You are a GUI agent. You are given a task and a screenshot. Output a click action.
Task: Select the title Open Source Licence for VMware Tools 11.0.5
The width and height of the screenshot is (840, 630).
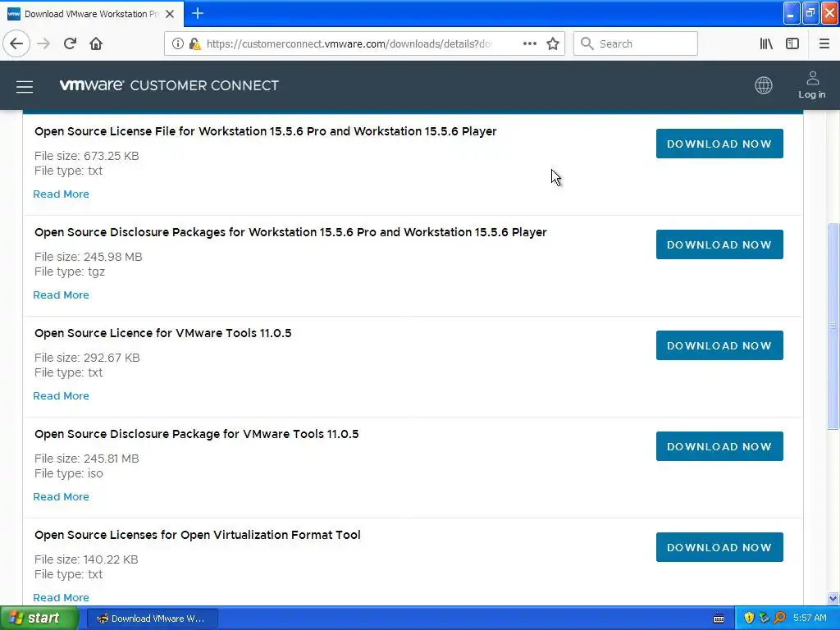(163, 333)
